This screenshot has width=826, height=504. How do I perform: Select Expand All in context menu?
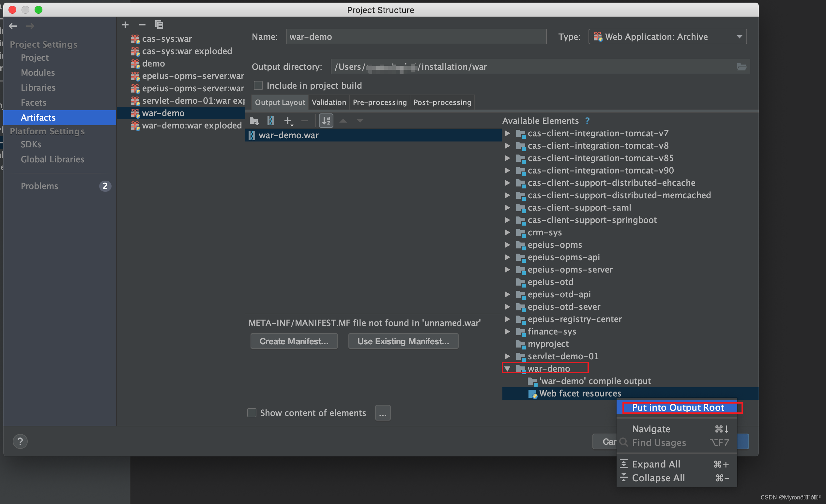[656, 464]
